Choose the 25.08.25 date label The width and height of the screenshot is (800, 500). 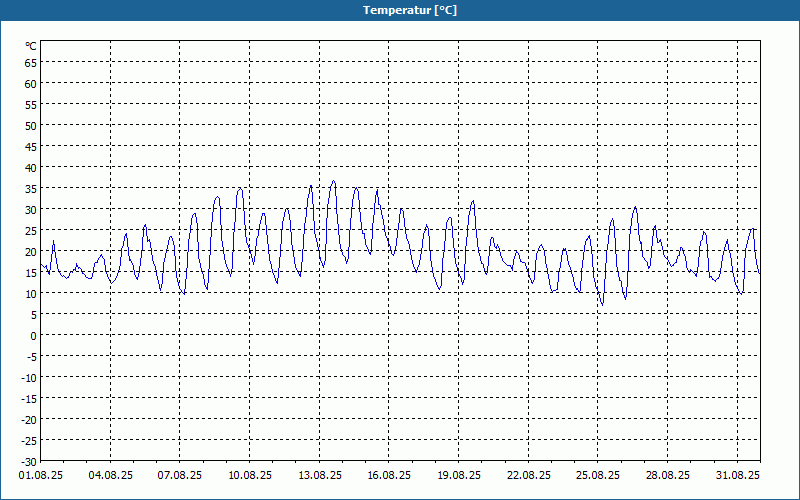point(598,475)
